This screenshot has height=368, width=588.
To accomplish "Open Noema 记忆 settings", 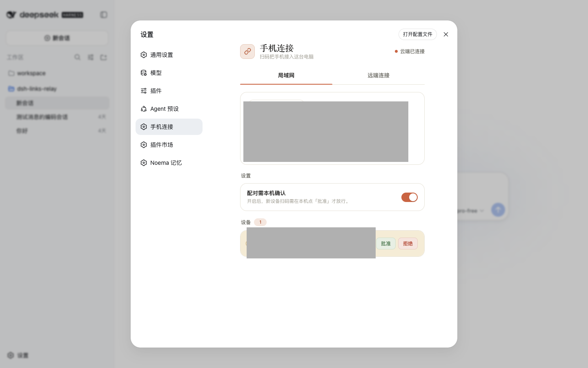I will click(x=169, y=163).
